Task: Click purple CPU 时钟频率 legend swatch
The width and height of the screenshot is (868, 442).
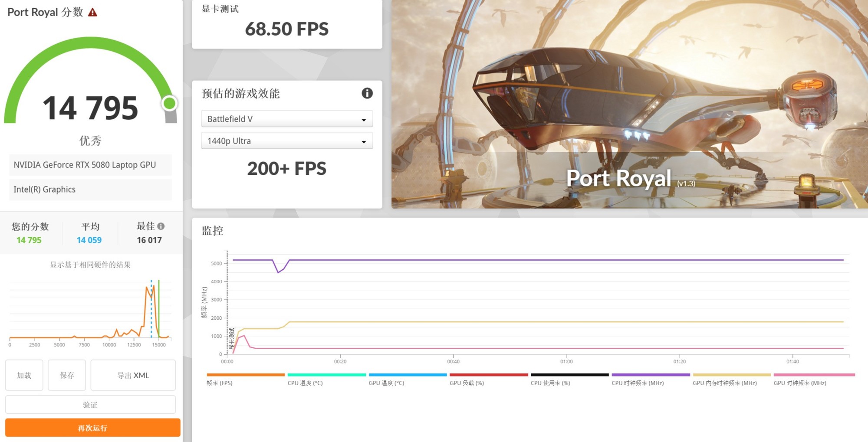Action: click(651, 375)
